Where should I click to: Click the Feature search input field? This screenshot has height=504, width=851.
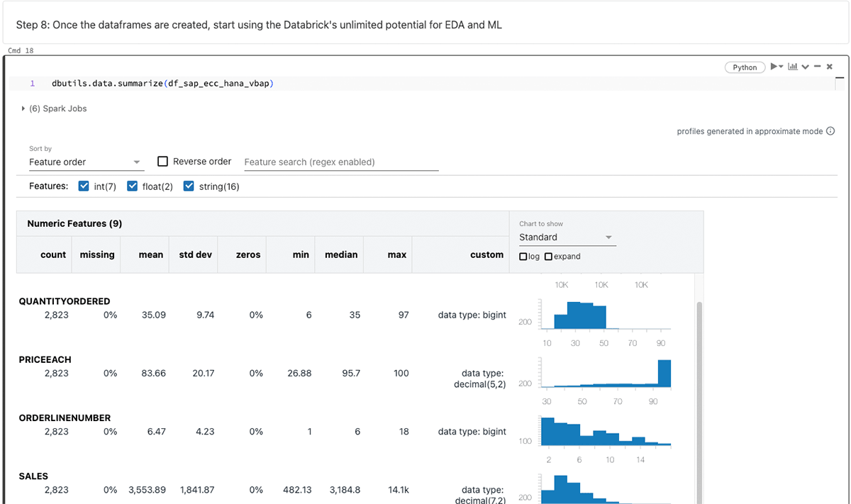340,162
